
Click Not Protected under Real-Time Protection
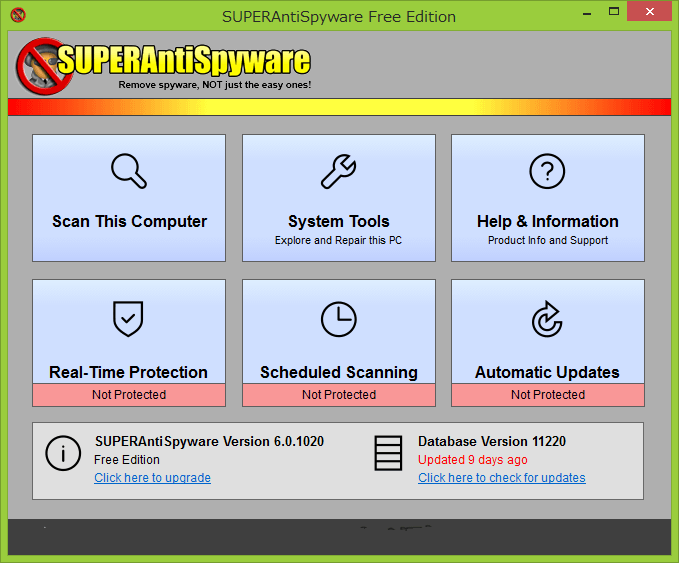point(129,395)
